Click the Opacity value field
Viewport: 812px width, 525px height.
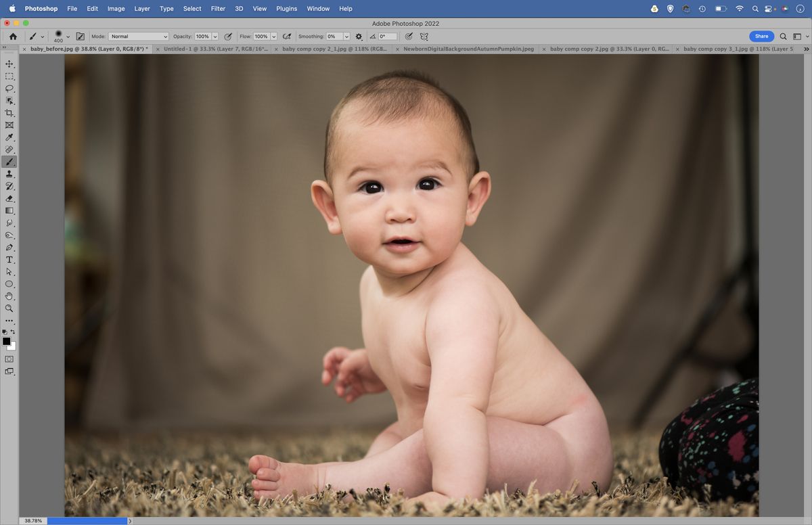coord(203,37)
